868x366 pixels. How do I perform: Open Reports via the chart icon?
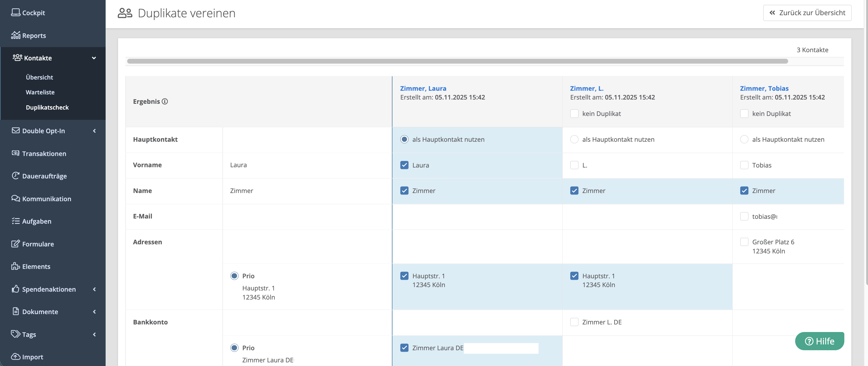(15, 35)
